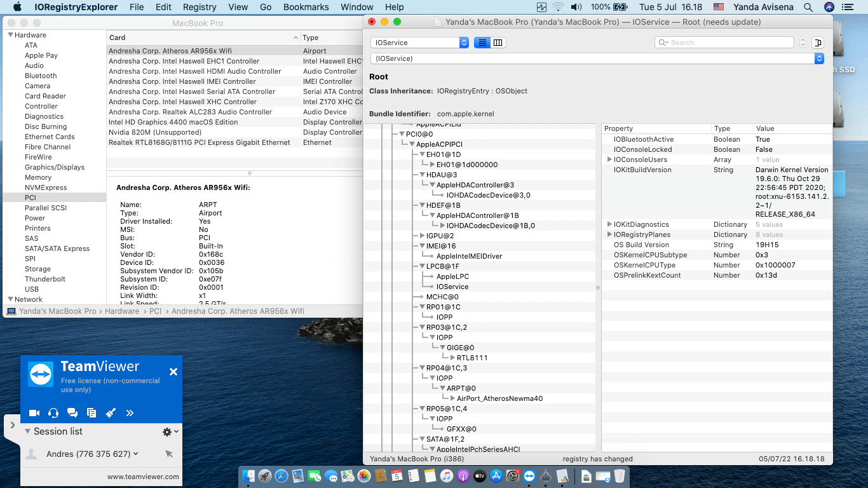Collapse the PCI0@0 tree node
Viewport: 868px width, 488px height.
(402, 134)
